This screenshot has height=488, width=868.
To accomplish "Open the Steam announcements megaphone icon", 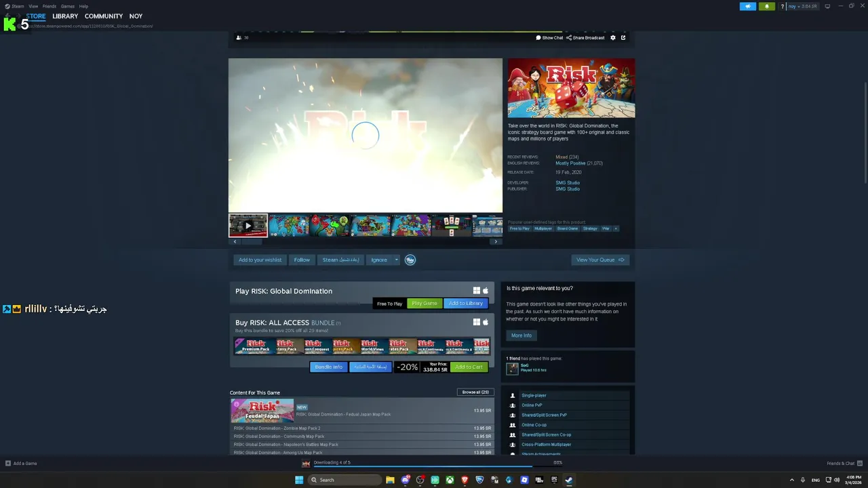I will click(747, 6).
